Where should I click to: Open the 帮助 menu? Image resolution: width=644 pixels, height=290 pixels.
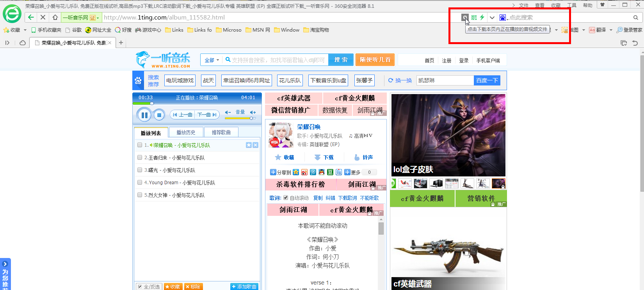(x=588, y=5)
